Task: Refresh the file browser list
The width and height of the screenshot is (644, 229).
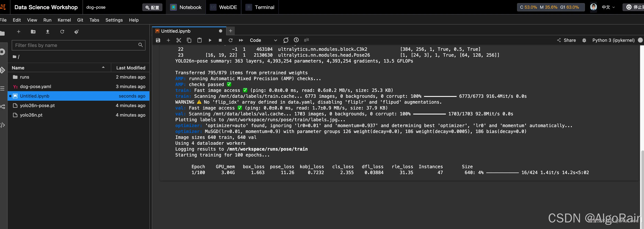Action: click(62, 32)
